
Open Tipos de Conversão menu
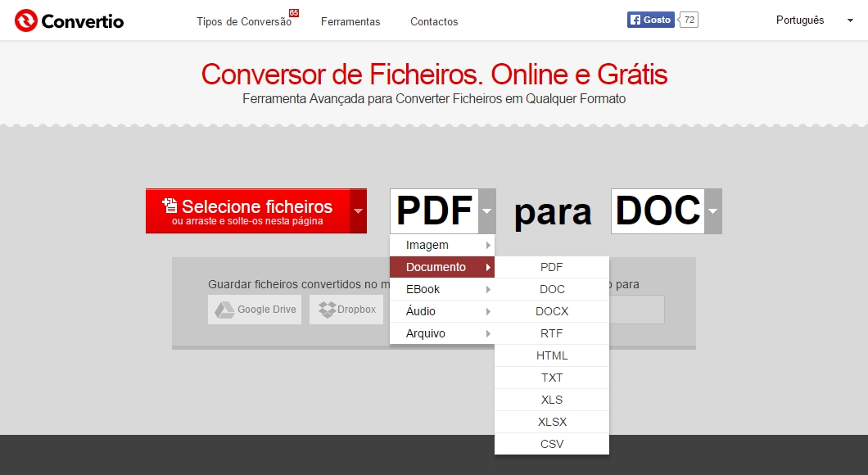(x=243, y=21)
